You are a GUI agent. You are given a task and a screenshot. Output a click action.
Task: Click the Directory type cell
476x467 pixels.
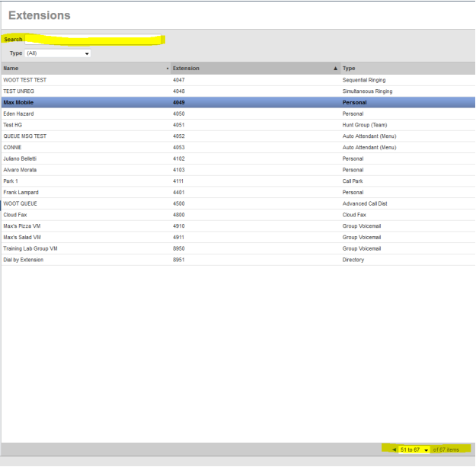click(353, 260)
